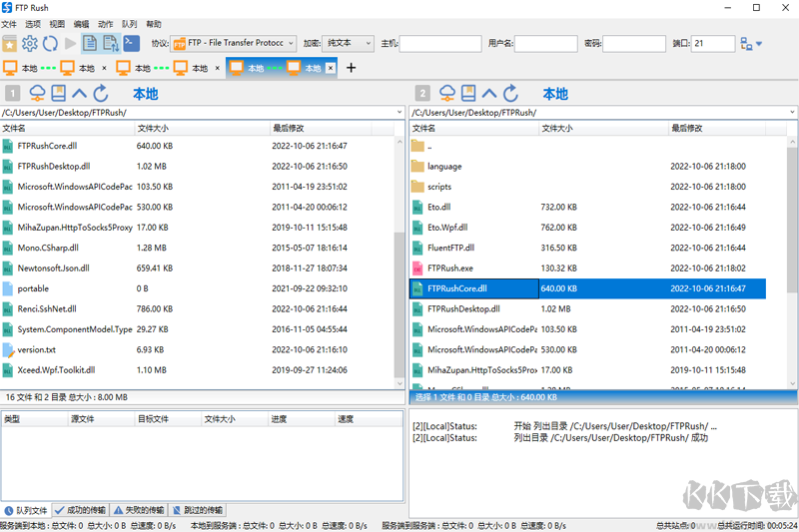799x532 pixels.
Task: Go up a directory in pane 1
Action: [80, 93]
